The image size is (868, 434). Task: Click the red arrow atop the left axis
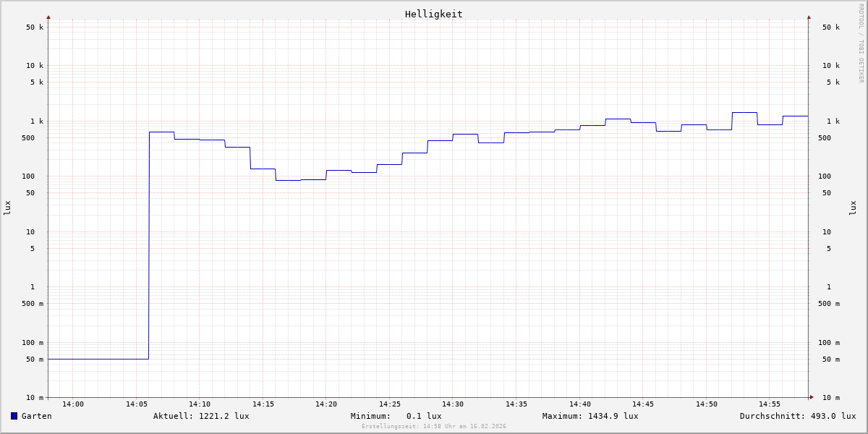(48, 17)
